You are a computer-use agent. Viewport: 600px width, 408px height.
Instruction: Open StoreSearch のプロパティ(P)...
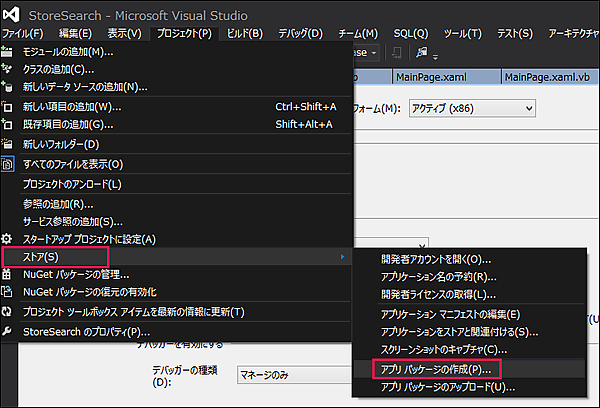[x=176, y=332]
